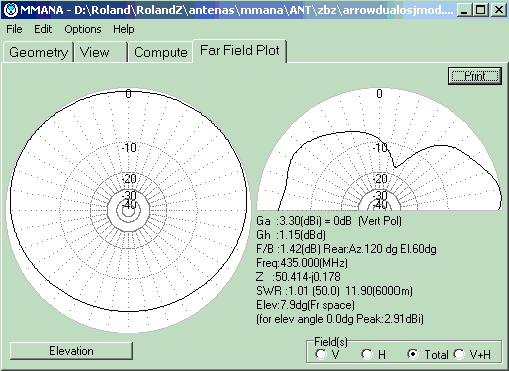509x371 pixels.
Task: Open the Options menu
Action: [x=83, y=29]
